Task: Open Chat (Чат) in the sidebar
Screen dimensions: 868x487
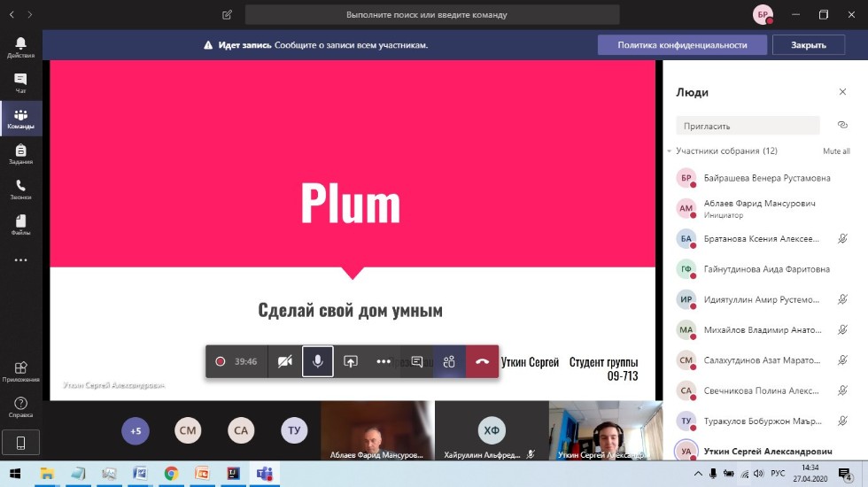Action: click(20, 82)
